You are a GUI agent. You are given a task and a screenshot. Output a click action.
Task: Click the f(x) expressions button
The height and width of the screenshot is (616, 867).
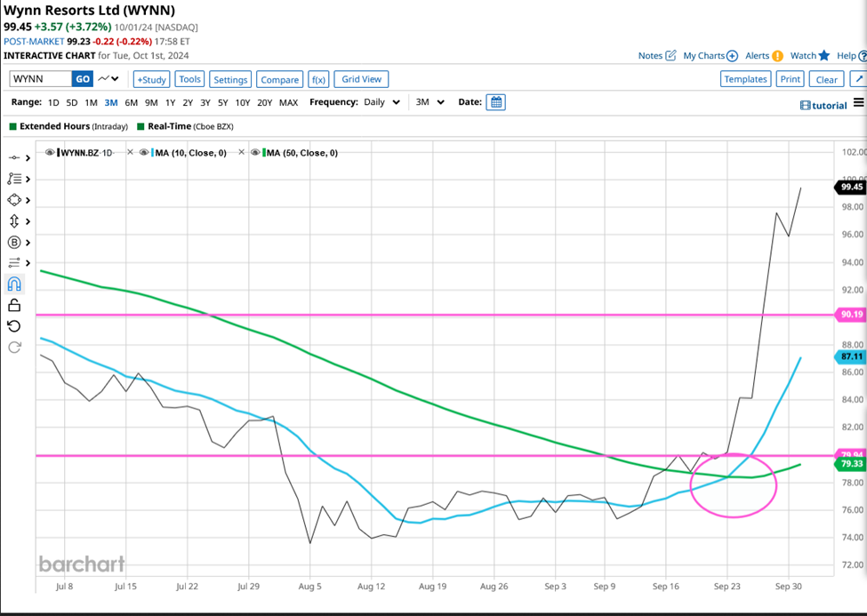point(318,79)
